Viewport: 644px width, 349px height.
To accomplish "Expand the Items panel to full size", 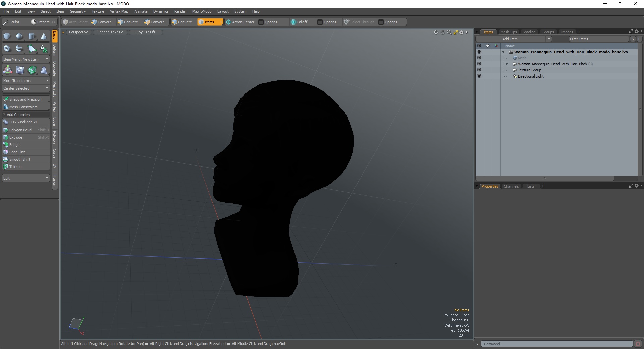I will [x=631, y=31].
